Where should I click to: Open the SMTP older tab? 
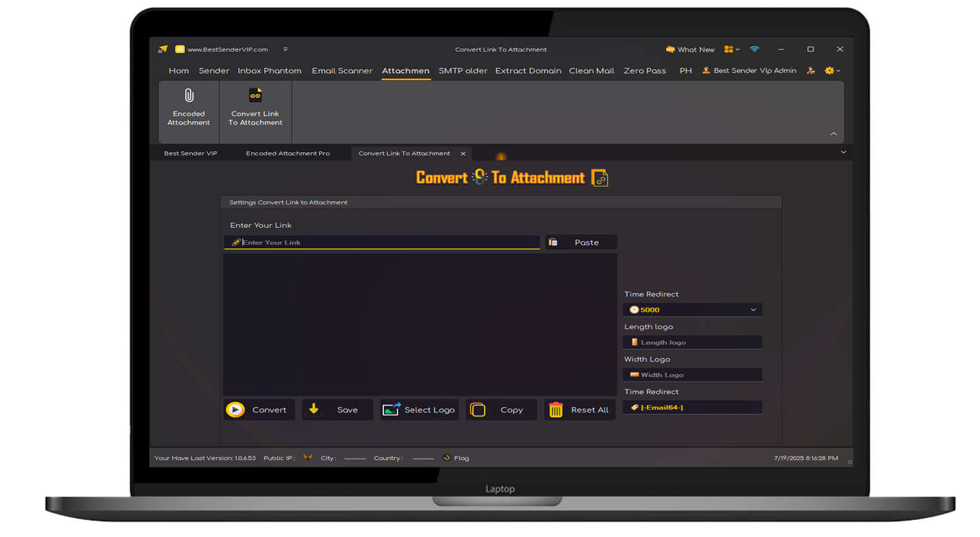(463, 71)
